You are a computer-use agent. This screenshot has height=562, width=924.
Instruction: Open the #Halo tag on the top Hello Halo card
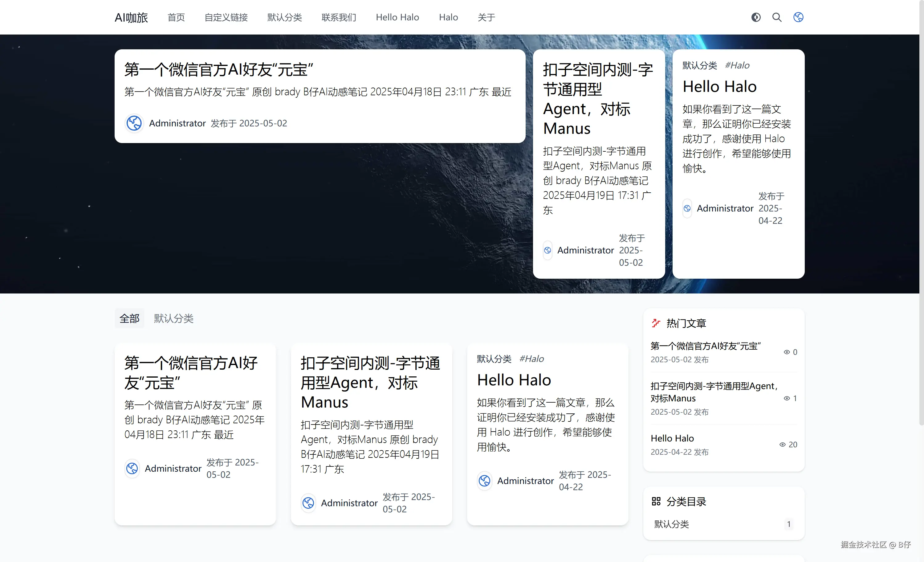coord(737,65)
